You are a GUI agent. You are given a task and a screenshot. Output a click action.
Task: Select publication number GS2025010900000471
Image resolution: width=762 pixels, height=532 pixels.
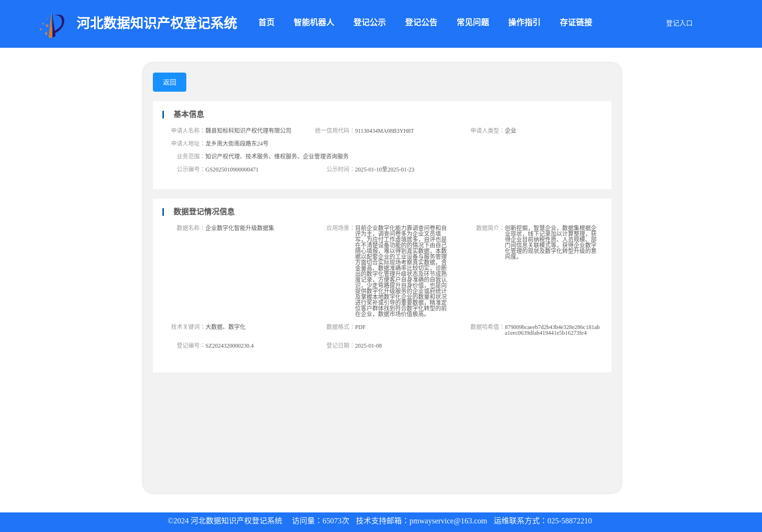[232, 170]
